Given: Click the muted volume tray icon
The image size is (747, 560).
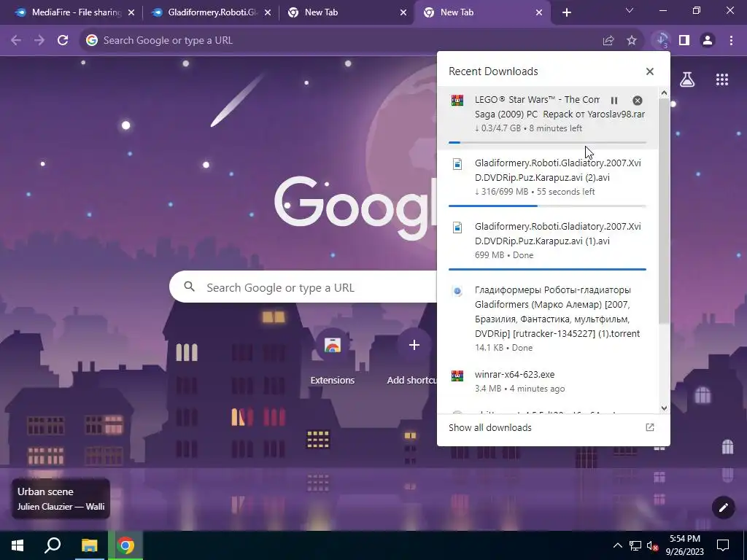Looking at the screenshot, I should coord(652,545).
